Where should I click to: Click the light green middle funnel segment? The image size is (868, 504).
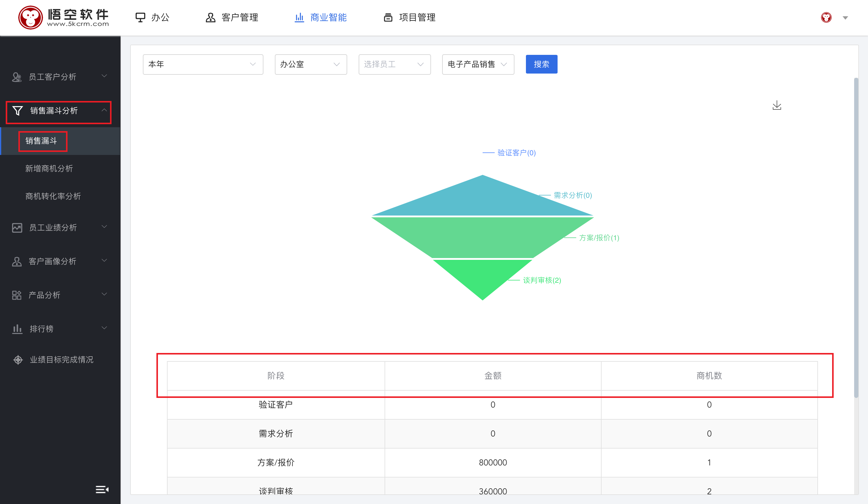click(482, 237)
